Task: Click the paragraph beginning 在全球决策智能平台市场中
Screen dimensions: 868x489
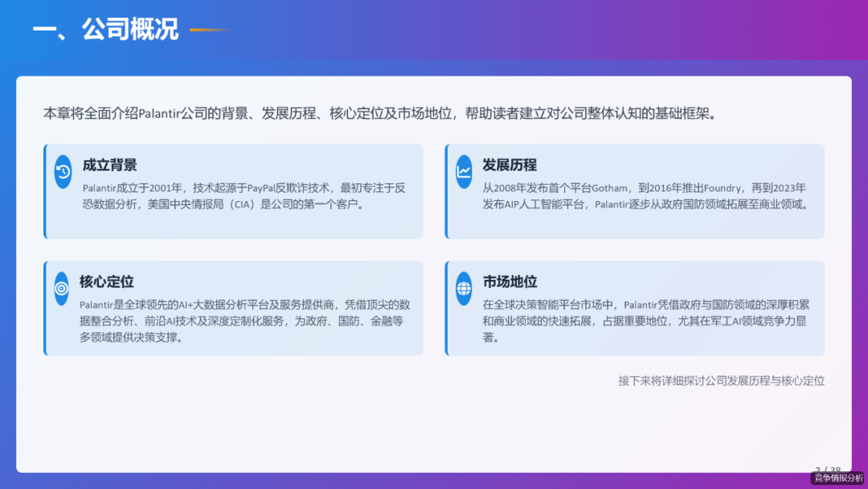Action: [645, 321]
